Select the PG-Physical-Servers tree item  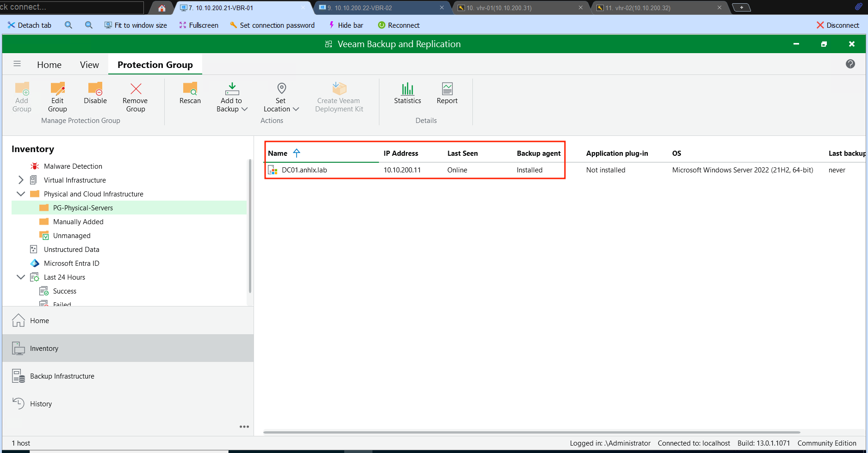click(129, 208)
